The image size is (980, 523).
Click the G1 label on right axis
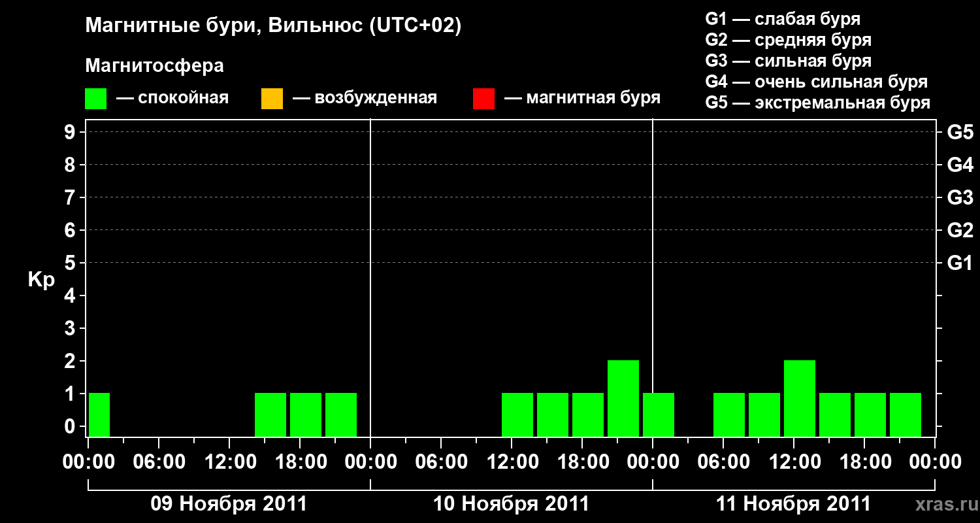(960, 263)
